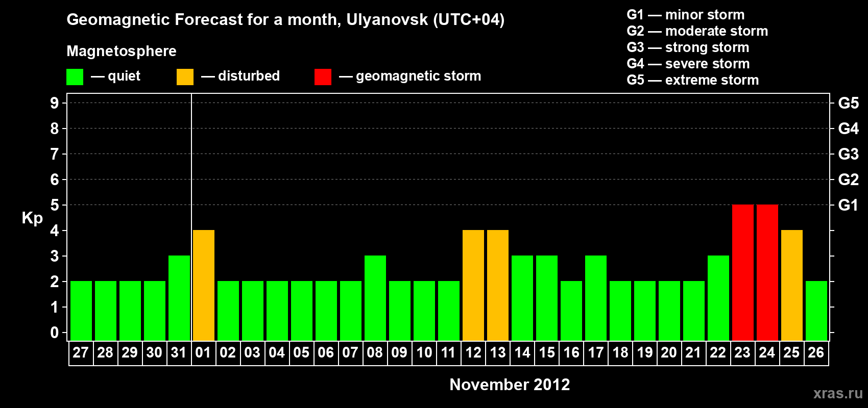Click the Kp value 5 axis label
The image size is (868, 408).
[55, 205]
